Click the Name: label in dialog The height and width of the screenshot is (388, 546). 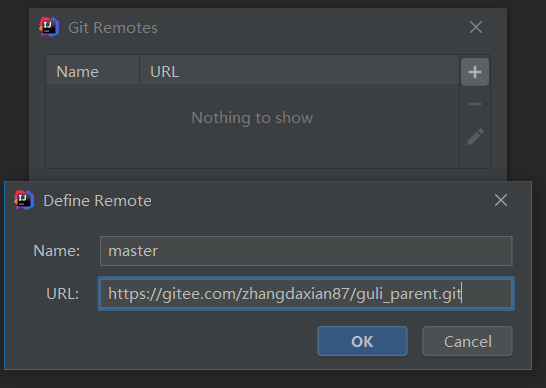tap(57, 251)
